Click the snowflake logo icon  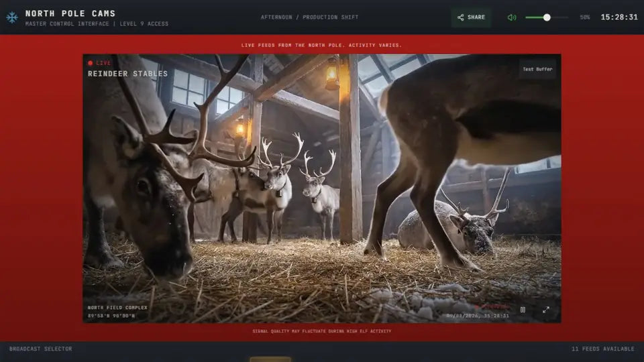pos(12,17)
